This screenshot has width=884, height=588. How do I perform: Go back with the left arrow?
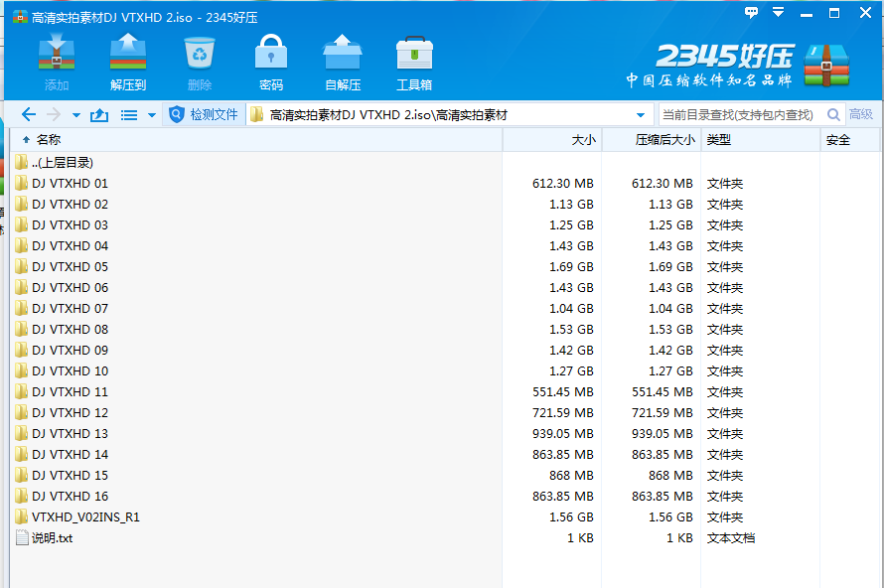[x=28, y=115]
